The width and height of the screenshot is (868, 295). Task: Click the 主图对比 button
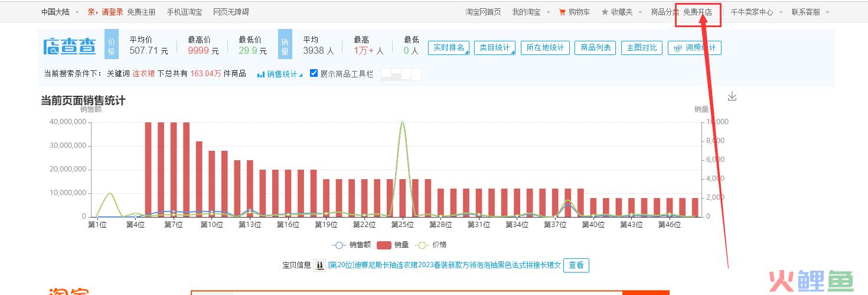pos(642,48)
